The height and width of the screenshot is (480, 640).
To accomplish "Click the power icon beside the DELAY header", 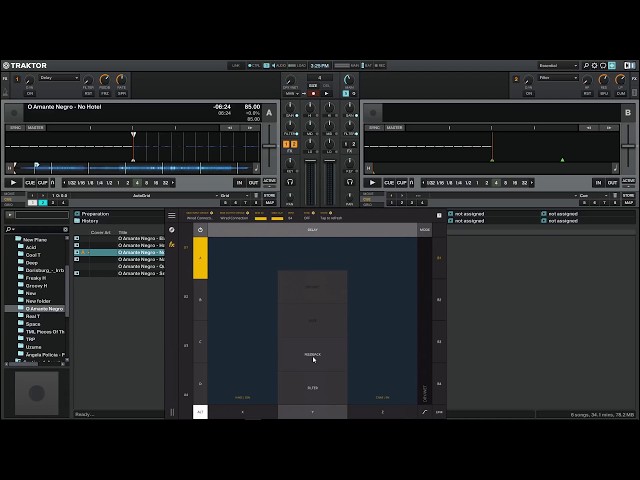I will pos(200,230).
